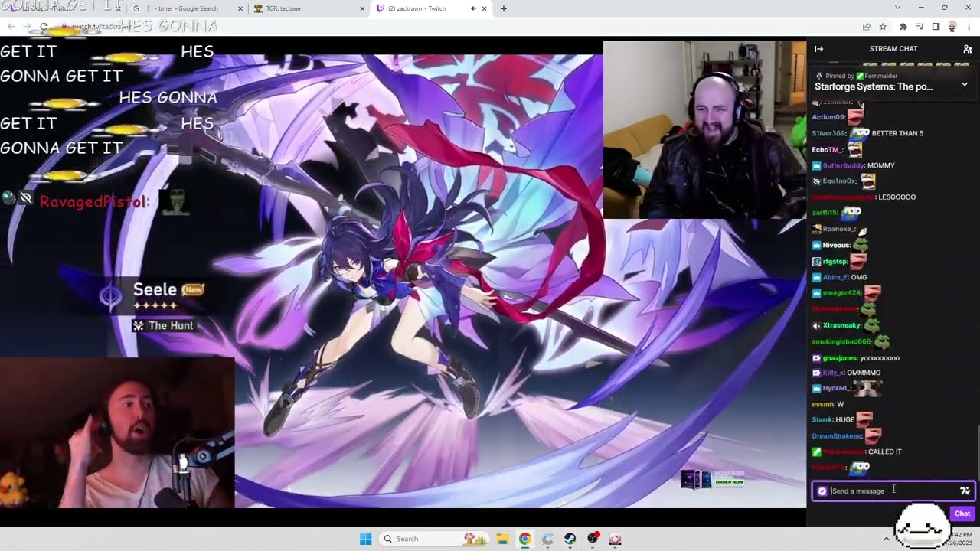Viewport: 980px width, 551px height.
Task: Expand the pinned Starforge Systems message
Action: click(965, 86)
